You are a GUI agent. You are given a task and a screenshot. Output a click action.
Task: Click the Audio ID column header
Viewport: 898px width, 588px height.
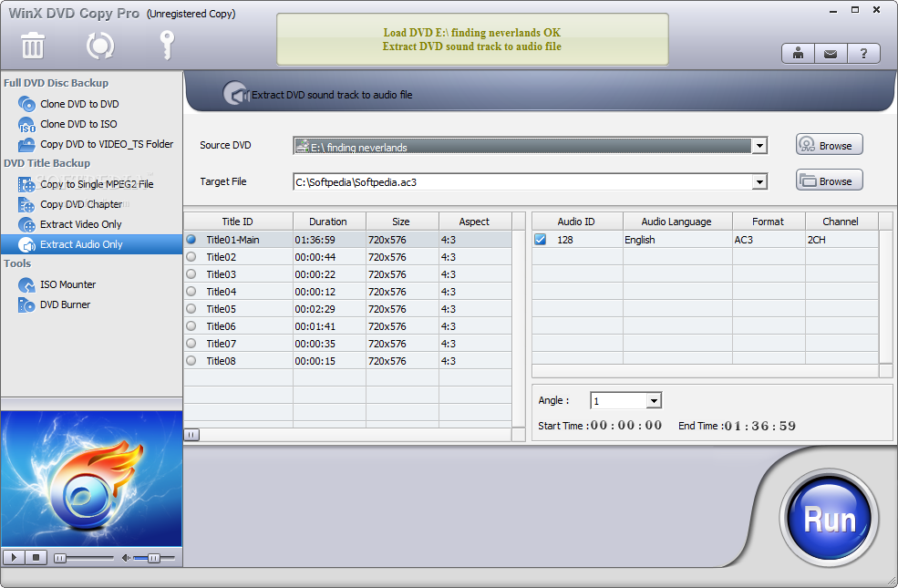(577, 222)
